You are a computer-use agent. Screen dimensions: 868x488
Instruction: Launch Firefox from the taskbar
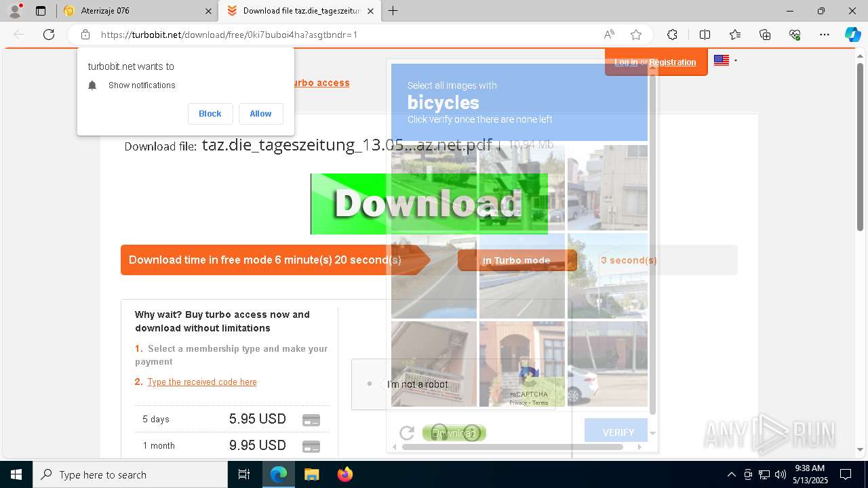tap(344, 474)
